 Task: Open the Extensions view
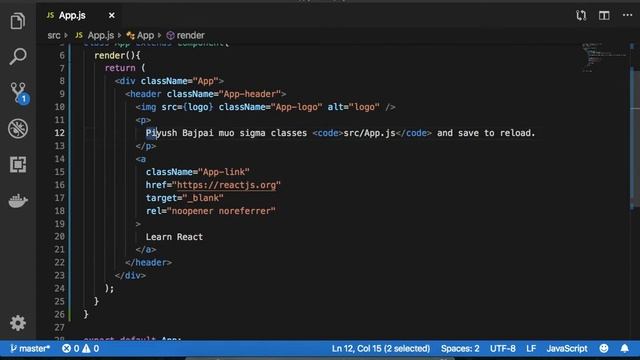[x=18, y=164]
